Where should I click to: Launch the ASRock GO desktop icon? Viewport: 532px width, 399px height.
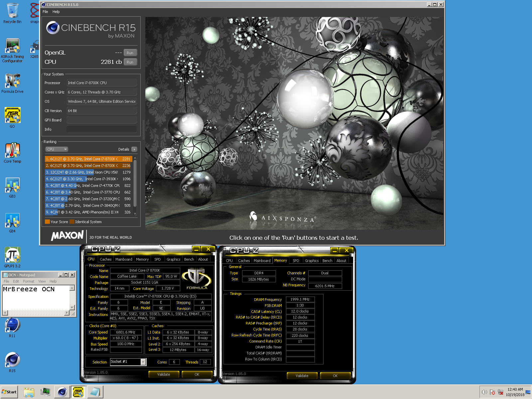coord(12,118)
